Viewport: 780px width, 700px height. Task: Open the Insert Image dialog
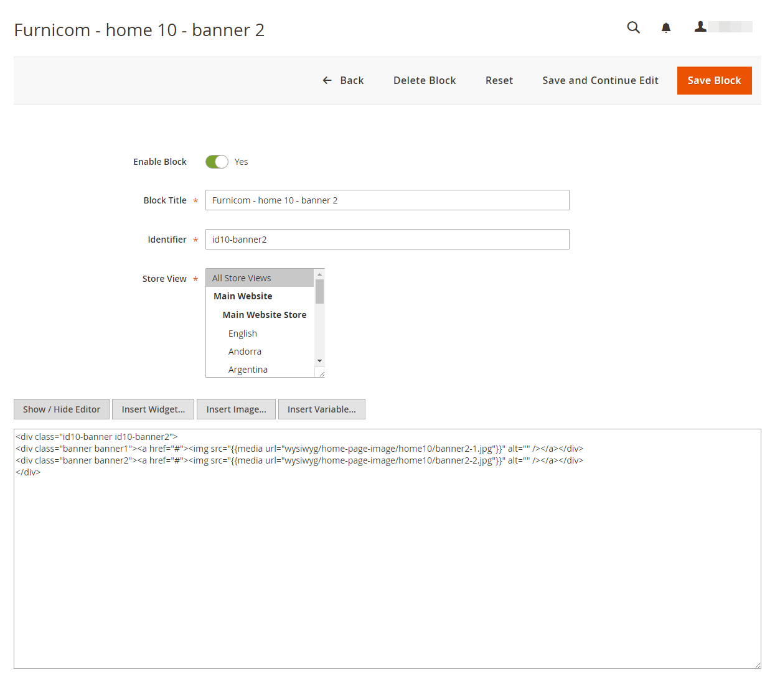(236, 409)
